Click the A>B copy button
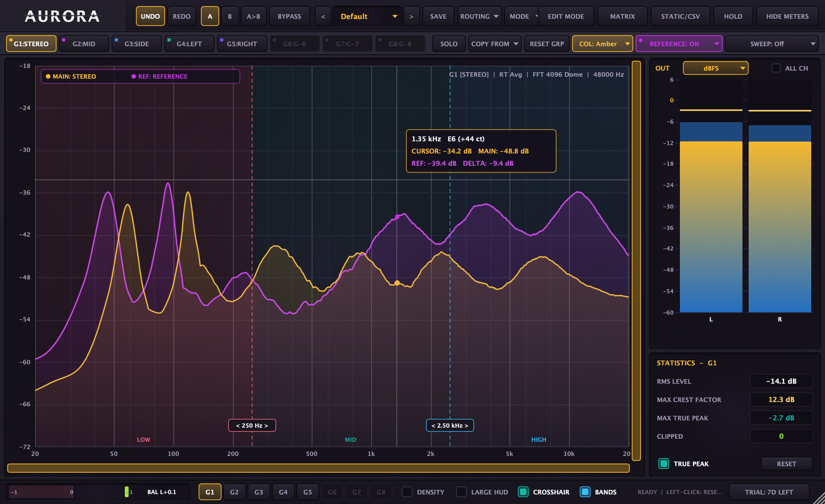 pyautogui.click(x=253, y=16)
